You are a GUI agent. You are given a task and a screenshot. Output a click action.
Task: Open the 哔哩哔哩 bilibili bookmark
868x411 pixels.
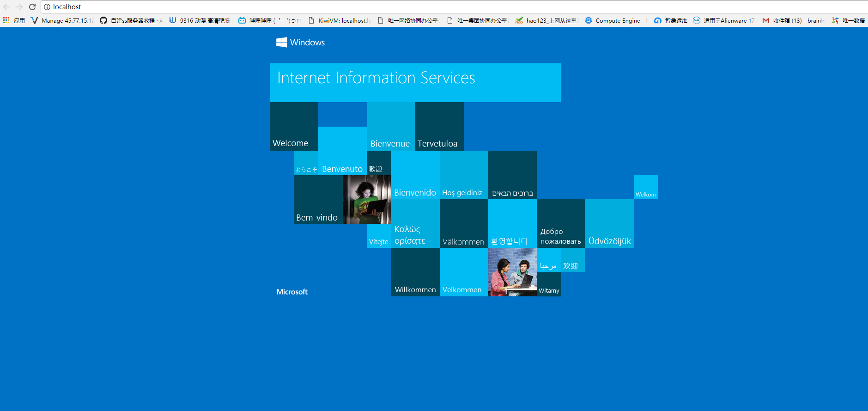269,20
